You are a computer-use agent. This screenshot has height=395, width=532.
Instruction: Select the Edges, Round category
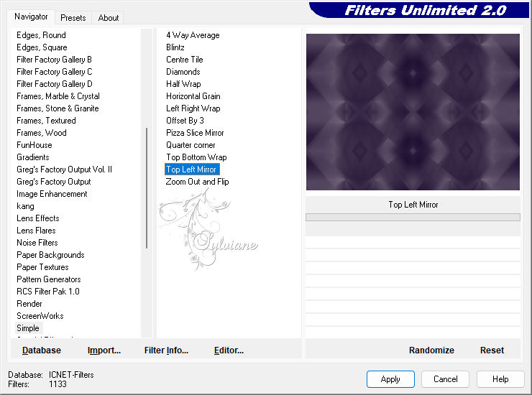click(x=41, y=35)
